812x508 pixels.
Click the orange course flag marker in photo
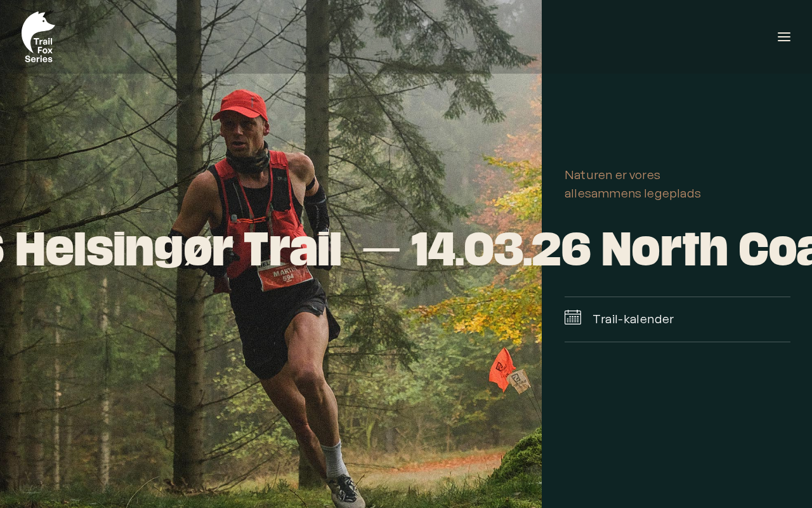(x=502, y=369)
